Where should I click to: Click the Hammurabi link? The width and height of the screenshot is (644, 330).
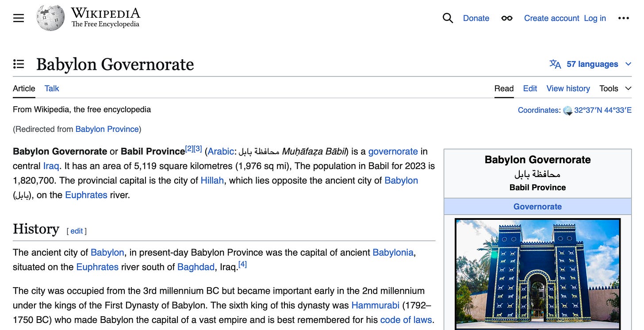375,305
